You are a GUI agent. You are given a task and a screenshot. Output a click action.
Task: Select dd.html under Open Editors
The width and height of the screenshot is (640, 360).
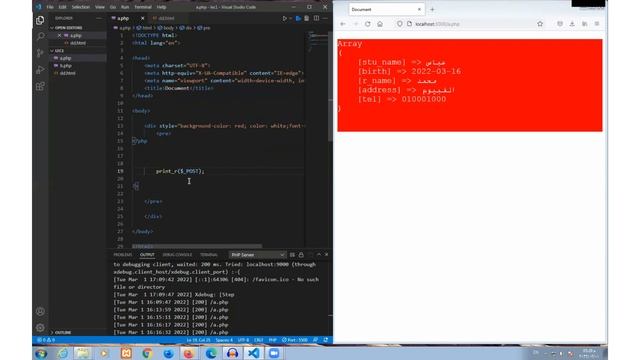[78, 43]
